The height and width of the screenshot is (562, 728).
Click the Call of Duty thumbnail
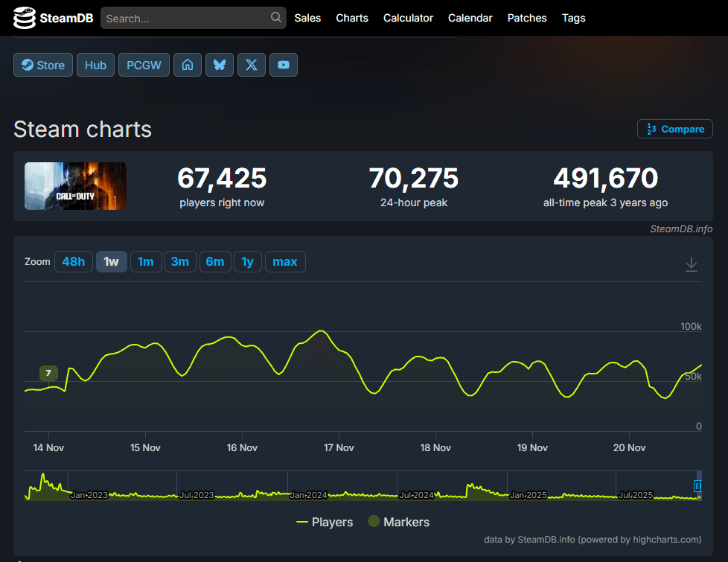(75, 186)
